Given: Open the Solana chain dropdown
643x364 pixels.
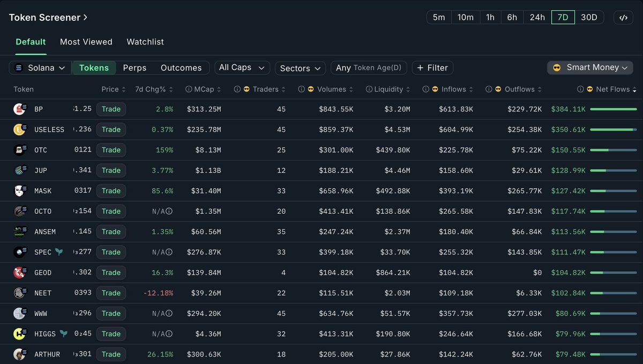Looking at the screenshot, I should pos(40,68).
